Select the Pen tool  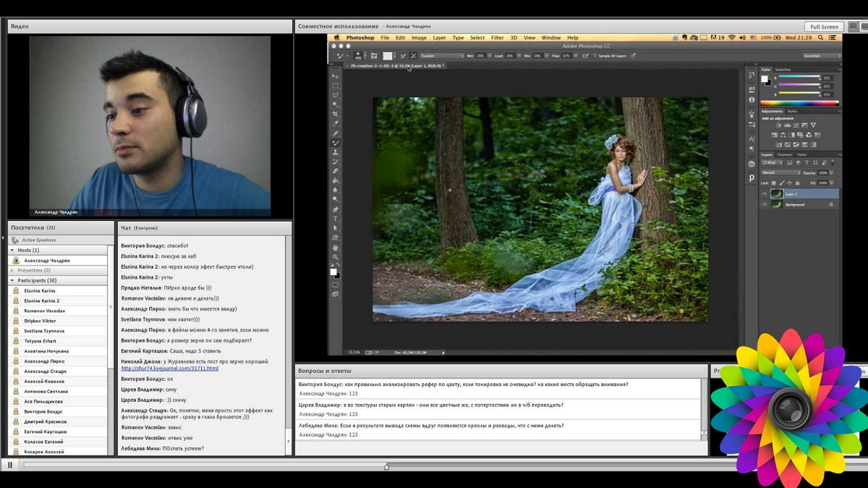(x=335, y=209)
